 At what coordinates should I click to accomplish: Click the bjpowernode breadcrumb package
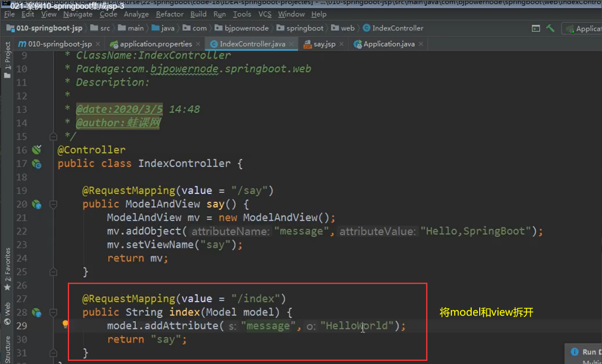coord(242,28)
